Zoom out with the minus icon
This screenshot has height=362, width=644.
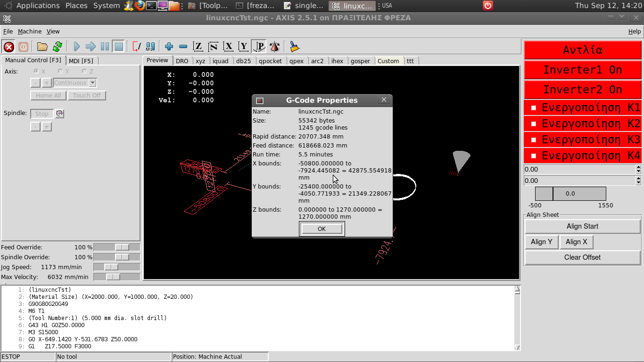point(183,47)
